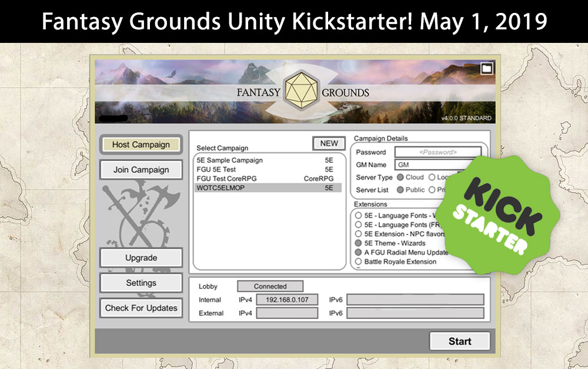This screenshot has width=588, height=369.
Task: Select the Cloud server type radio button
Action: pyautogui.click(x=400, y=177)
